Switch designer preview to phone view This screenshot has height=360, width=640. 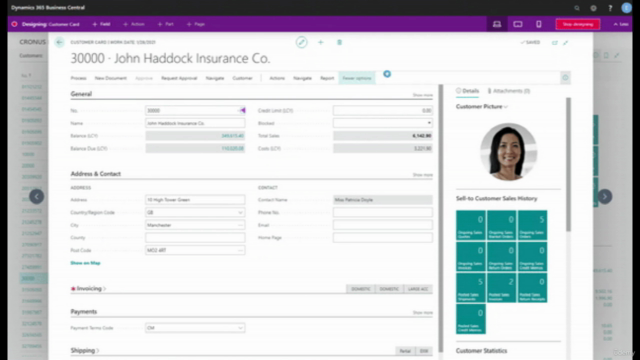[539, 24]
